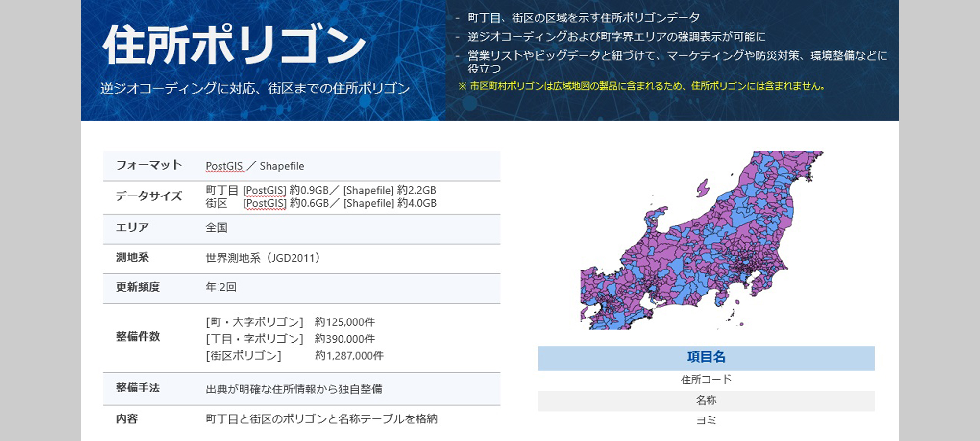Screen dimensions: 980x441
Task: Select the フォーマット label in the spec table
Action: click(x=149, y=166)
